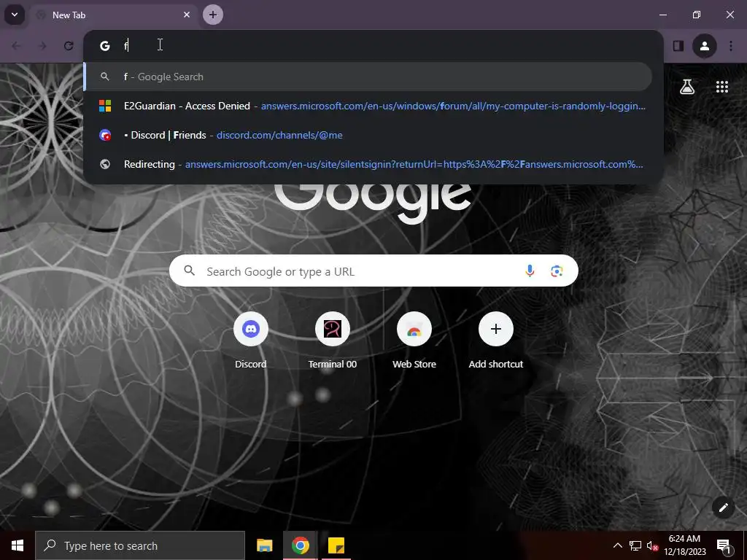Click the Google G icon in address bar
This screenshot has height=560, width=747.
(105, 46)
